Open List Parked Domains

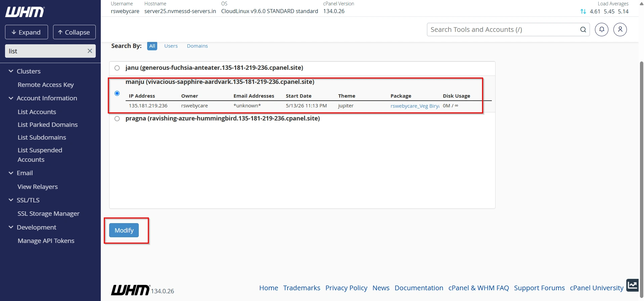coord(48,124)
